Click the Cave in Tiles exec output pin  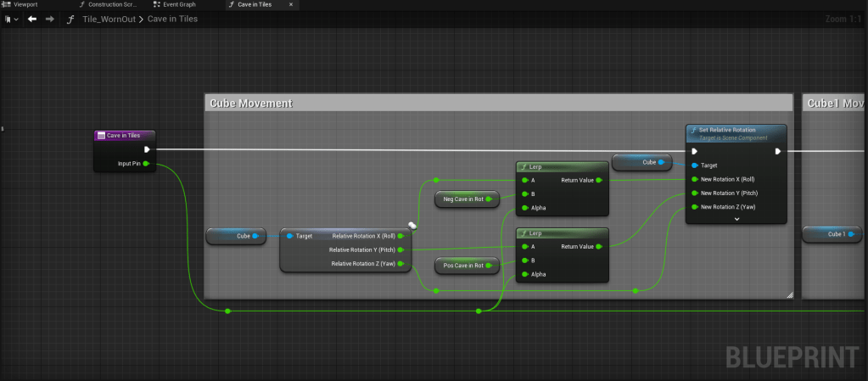pos(147,149)
